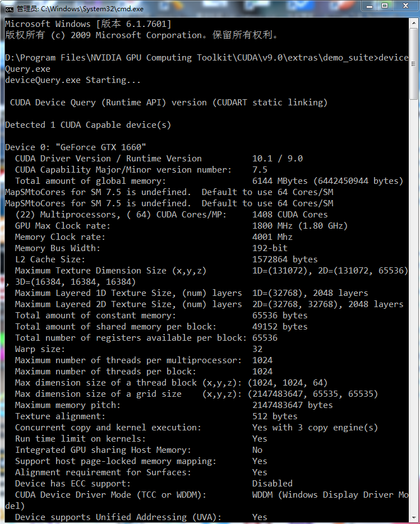Image resolution: width=420 pixels, height=524 pixels.
Task: Click the Detected 1 CUDA Capable device line
Action: coord(88,125)
